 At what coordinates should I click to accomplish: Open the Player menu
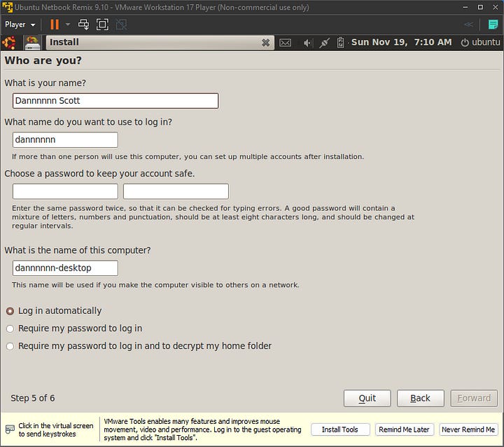point(20,25)
